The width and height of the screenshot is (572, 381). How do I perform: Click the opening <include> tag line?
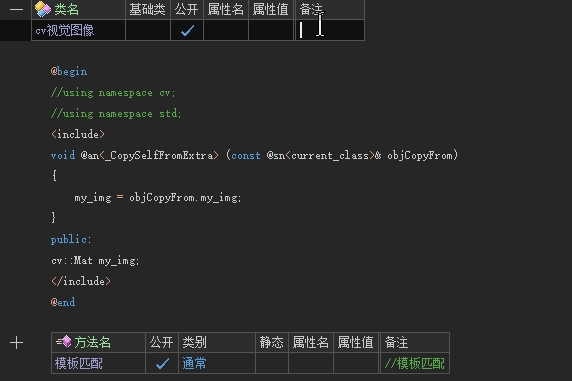pyautogui.click(x=78, y=134)
